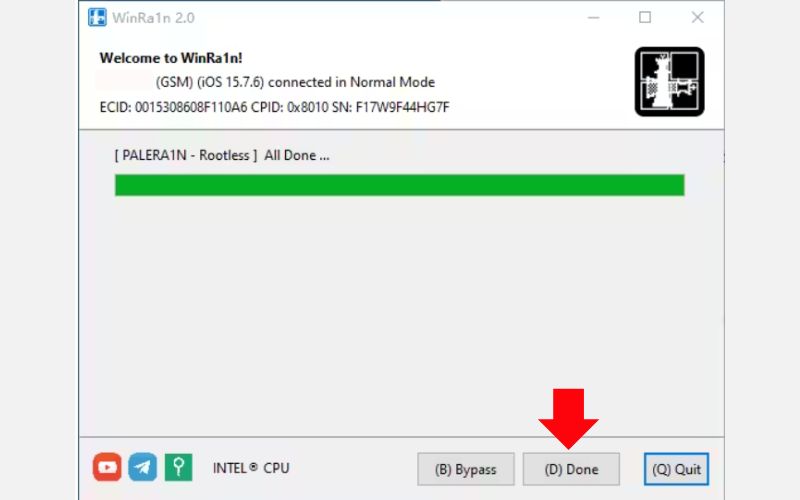Image resolution: width=800 pixels, height=500 pixels.
Task: Click the (D) Done button
Action: point(571,469)
